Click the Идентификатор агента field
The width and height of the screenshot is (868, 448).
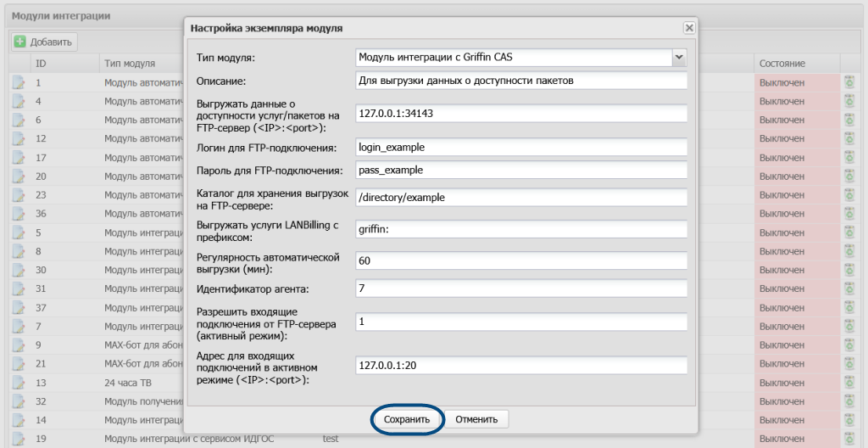click(521, 288)
